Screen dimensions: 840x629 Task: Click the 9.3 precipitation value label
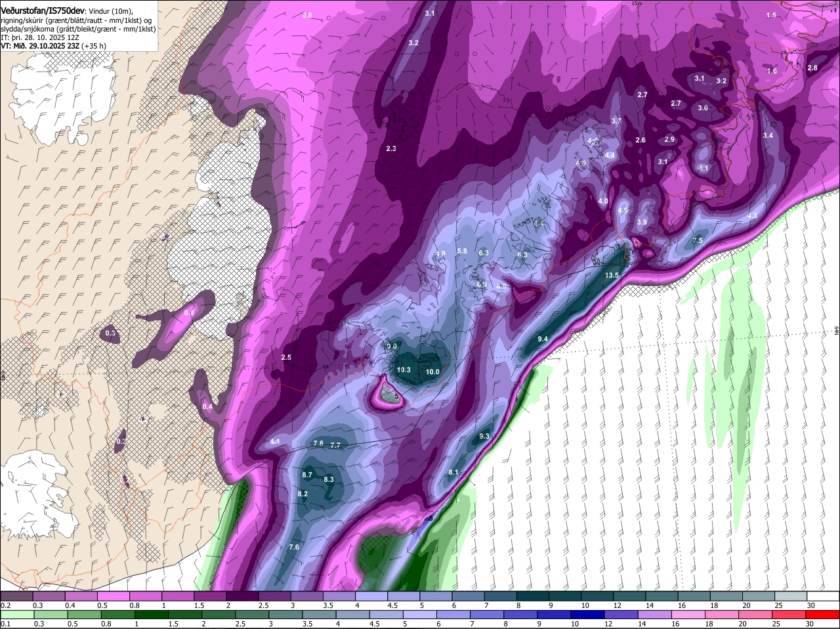[484, 436]
